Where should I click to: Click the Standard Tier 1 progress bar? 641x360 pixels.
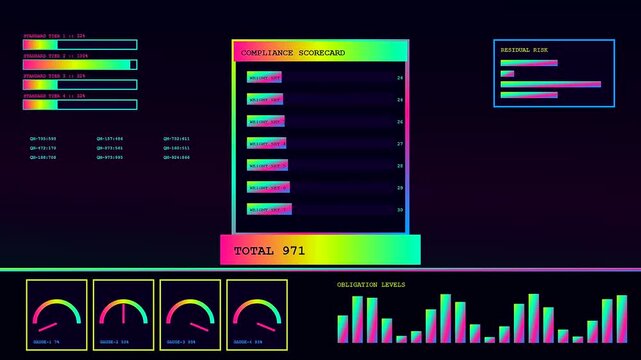point(80,45)
